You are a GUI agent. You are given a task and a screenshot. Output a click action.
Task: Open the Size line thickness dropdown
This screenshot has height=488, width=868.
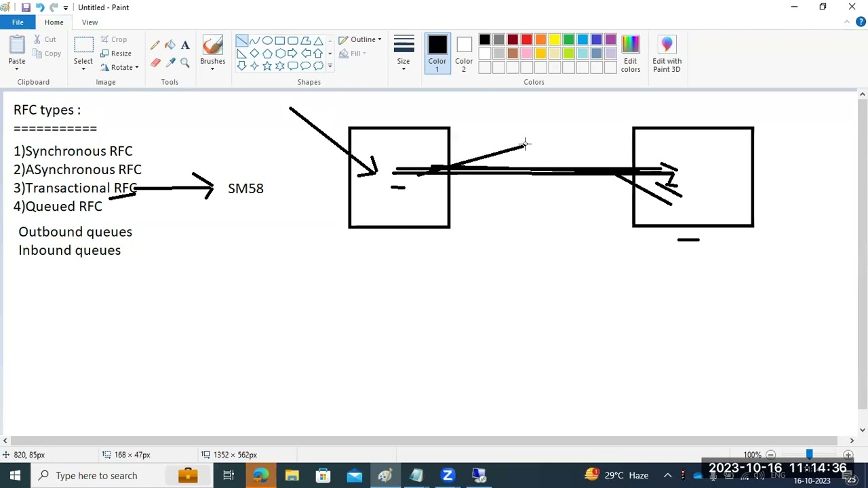click(403, 54)
